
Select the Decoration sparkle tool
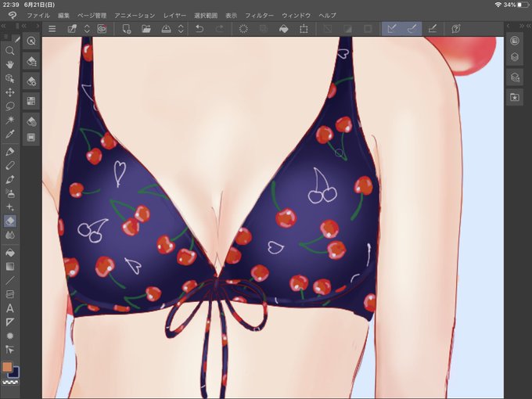pyautogui.click(x=10, y=207)
